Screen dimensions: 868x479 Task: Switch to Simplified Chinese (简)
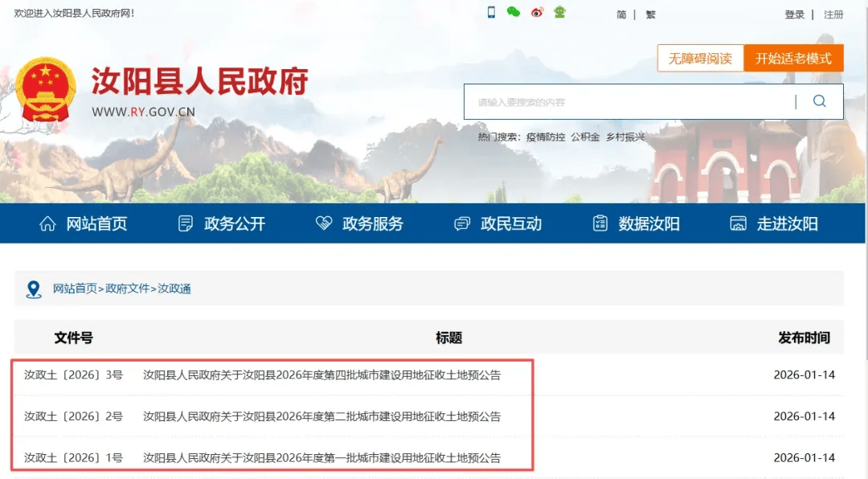pos(621,14)
